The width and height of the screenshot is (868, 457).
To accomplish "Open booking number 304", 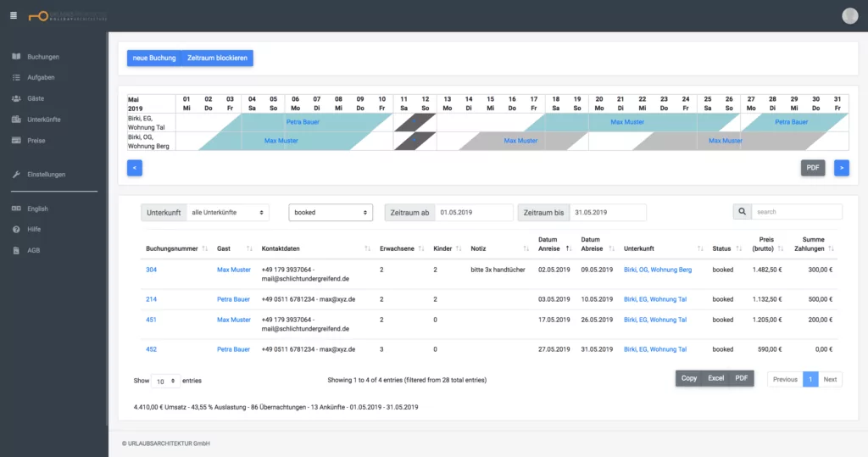I will click(x=151, y=270).
